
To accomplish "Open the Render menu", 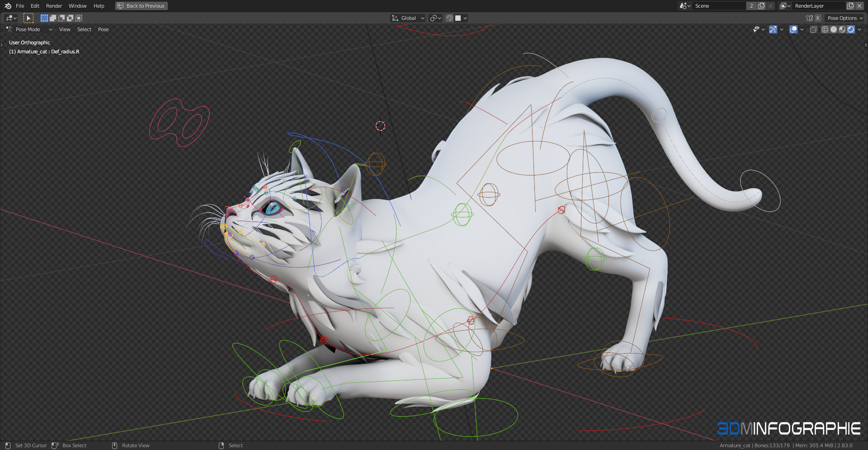I will [54, 6].
